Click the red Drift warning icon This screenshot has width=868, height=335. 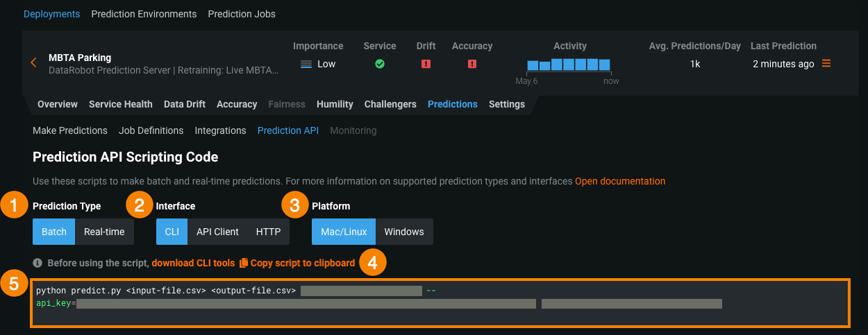click(x=426, y=64)
